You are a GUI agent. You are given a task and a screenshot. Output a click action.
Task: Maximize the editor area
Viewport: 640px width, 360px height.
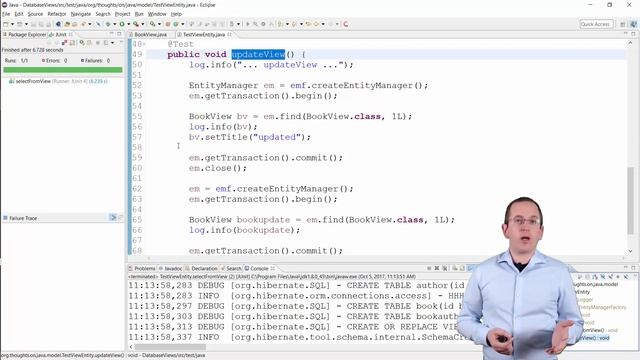point(633,34)
